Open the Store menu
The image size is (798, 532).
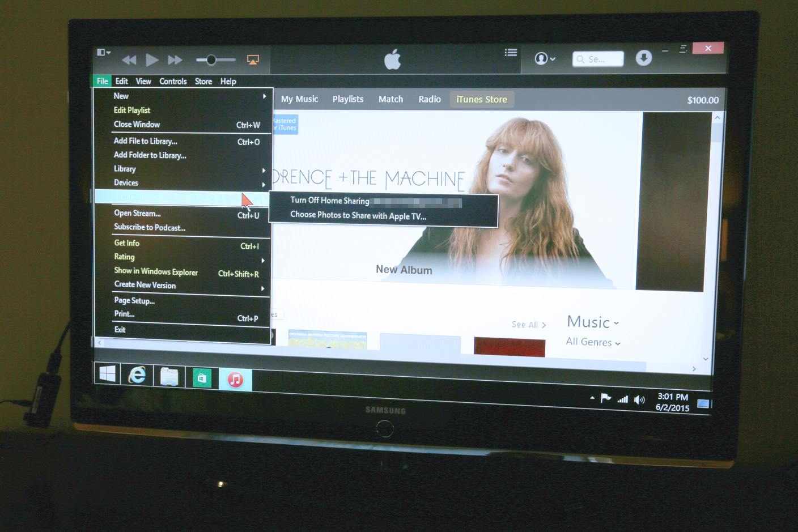pos(203,81)
